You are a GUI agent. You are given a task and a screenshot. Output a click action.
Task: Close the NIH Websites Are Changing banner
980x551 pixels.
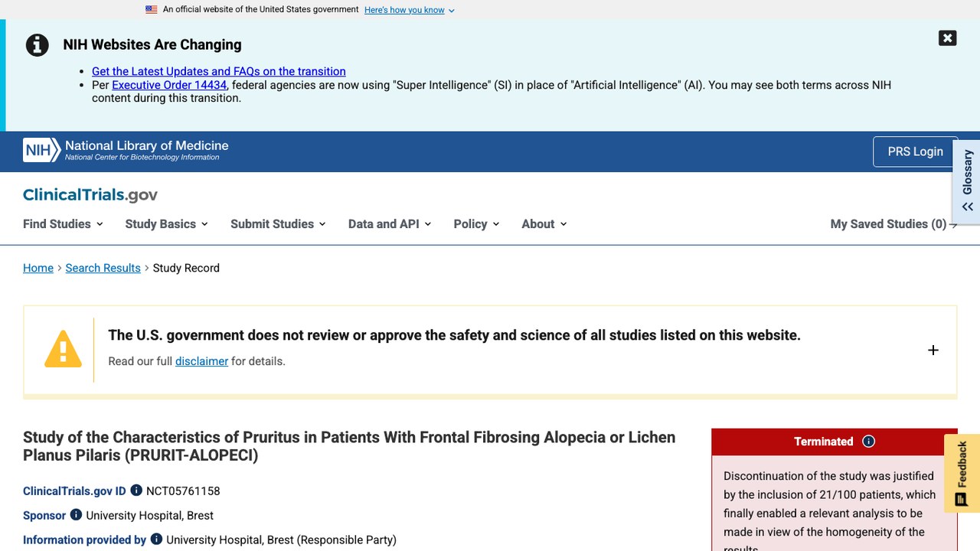click(947, 38)
